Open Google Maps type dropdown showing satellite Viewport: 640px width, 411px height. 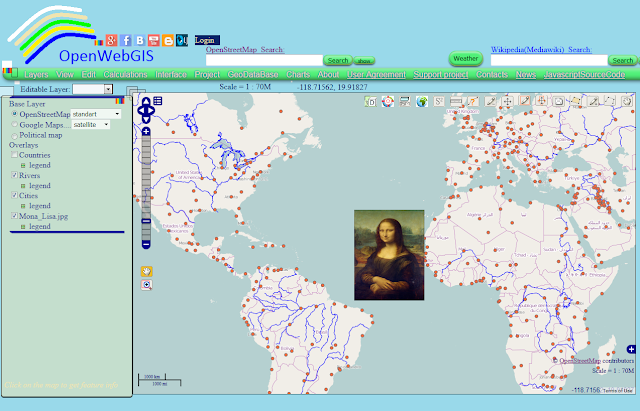(x=91, y=124)
